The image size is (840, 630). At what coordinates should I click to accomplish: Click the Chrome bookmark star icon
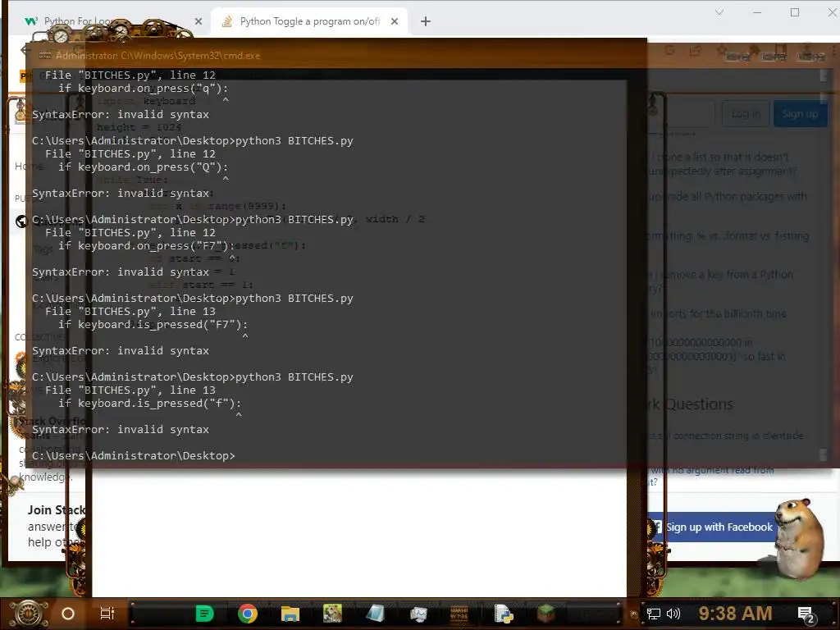[x=722, y=52]
